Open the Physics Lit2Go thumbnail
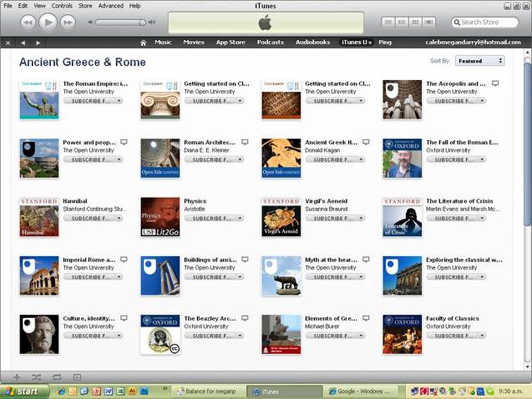The height and width of the screenshot is (399, 532). [160, 217]
